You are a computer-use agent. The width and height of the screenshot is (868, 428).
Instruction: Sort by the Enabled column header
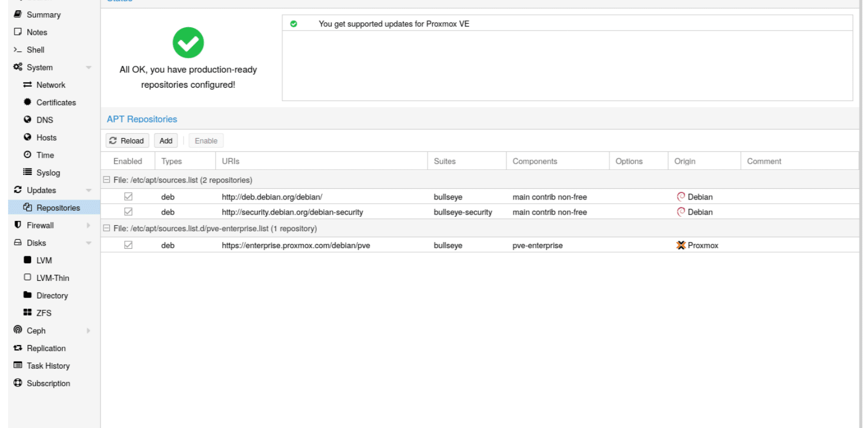pyautogui.click(x=128, y=161)
